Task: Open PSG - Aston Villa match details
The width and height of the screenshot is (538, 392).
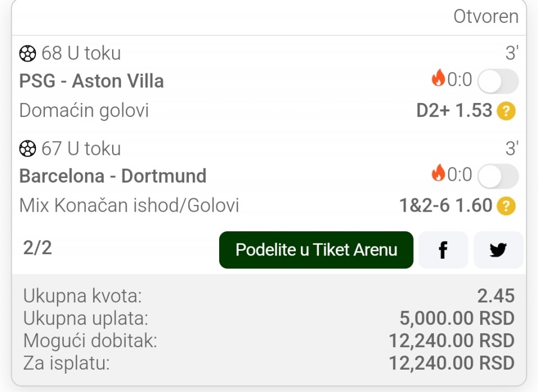Action: [91, 81]
